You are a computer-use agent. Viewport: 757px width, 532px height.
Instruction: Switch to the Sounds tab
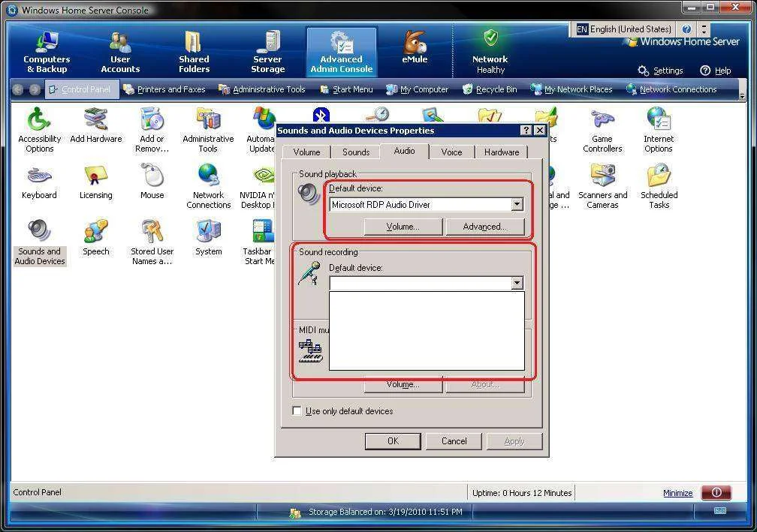click(x=356, y=152)
